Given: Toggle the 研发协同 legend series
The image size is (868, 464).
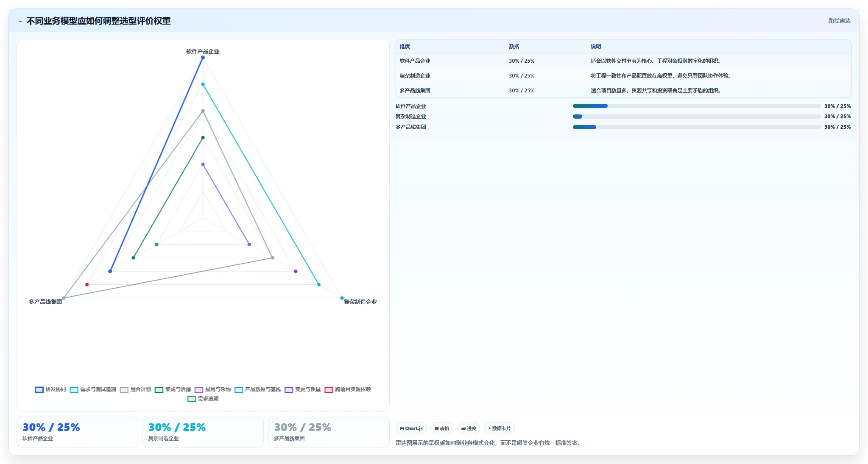Looking at the screenshot, I should 50,389.
